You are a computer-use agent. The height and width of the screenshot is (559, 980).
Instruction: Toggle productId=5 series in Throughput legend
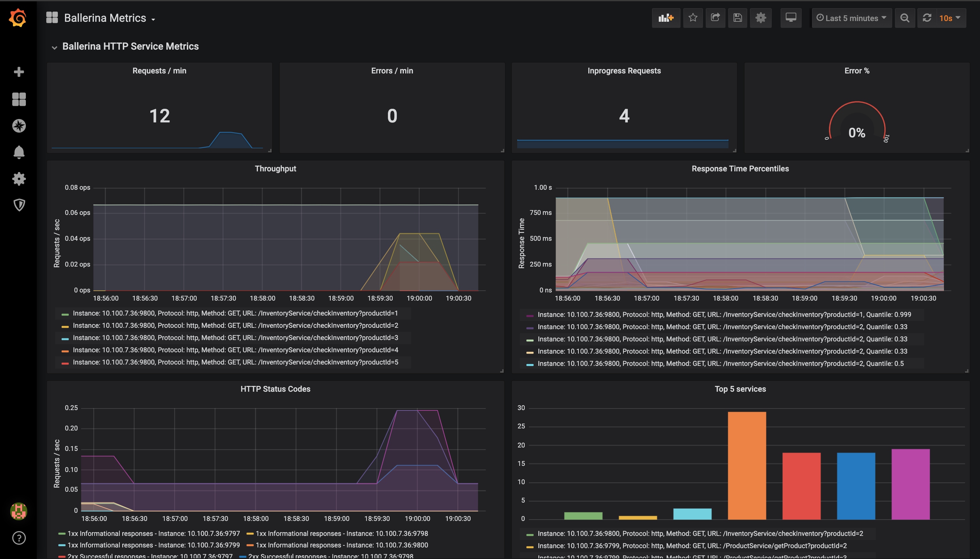tap(235, 362)
